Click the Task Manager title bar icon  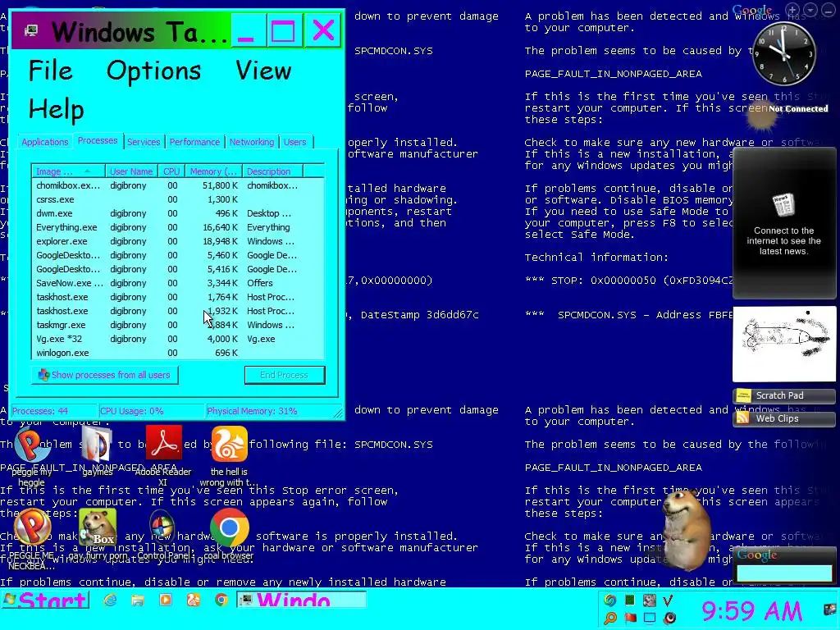pos(32,31)
